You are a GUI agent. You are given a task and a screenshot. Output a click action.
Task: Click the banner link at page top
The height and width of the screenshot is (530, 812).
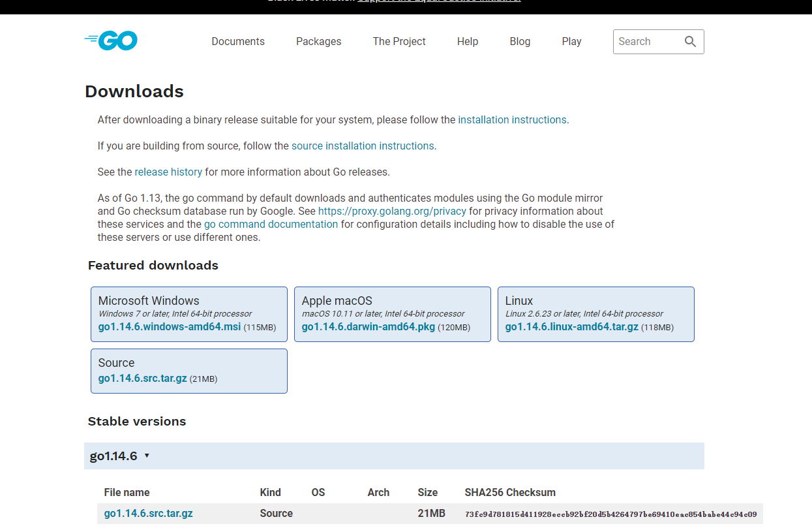(439, 1)
